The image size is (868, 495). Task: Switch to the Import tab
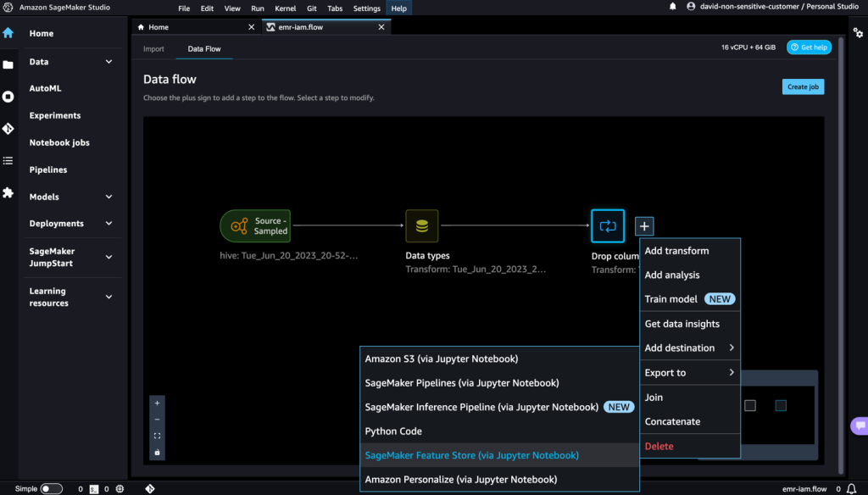click(x=153, y=48)
